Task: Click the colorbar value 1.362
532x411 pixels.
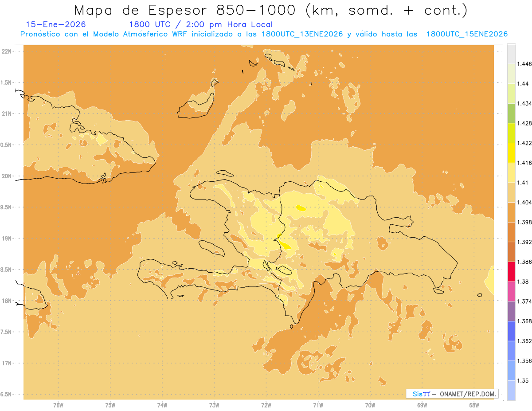Action: pos(525,341)
